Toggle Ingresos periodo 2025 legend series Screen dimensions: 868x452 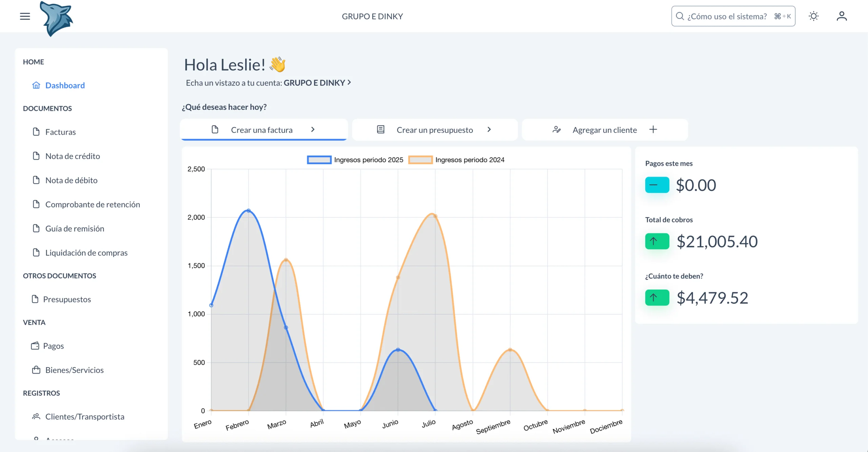(368, 160)
